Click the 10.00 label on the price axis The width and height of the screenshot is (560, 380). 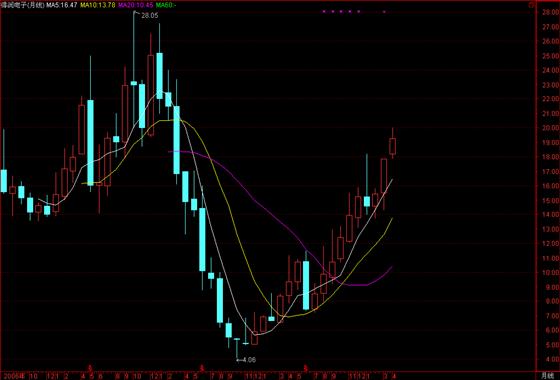pyautogui.click(x=550, y=272)
